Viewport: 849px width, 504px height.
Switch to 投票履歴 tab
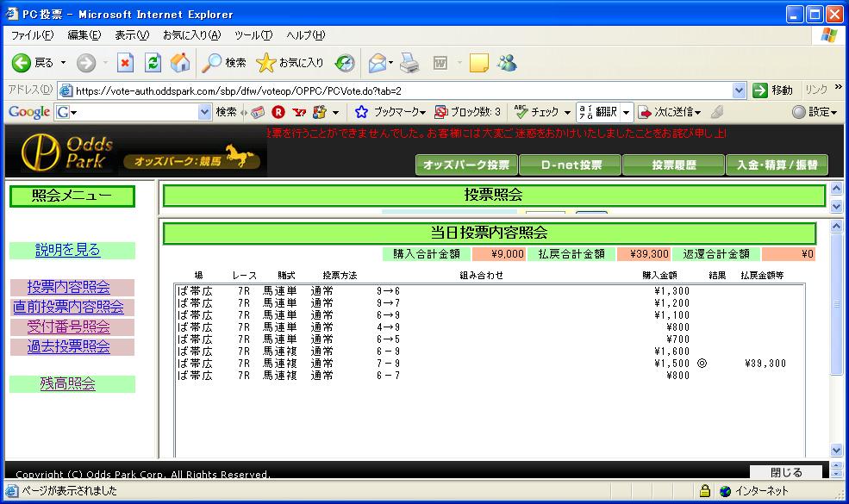coord(673,165)
